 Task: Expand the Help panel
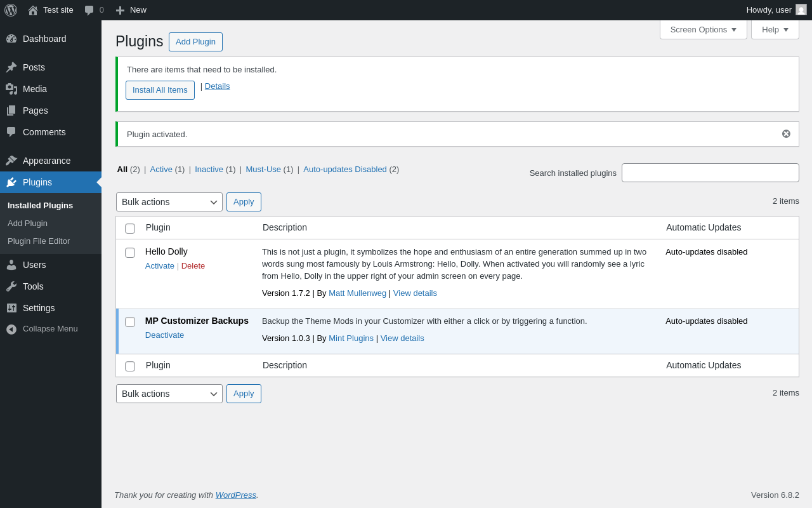775,29
